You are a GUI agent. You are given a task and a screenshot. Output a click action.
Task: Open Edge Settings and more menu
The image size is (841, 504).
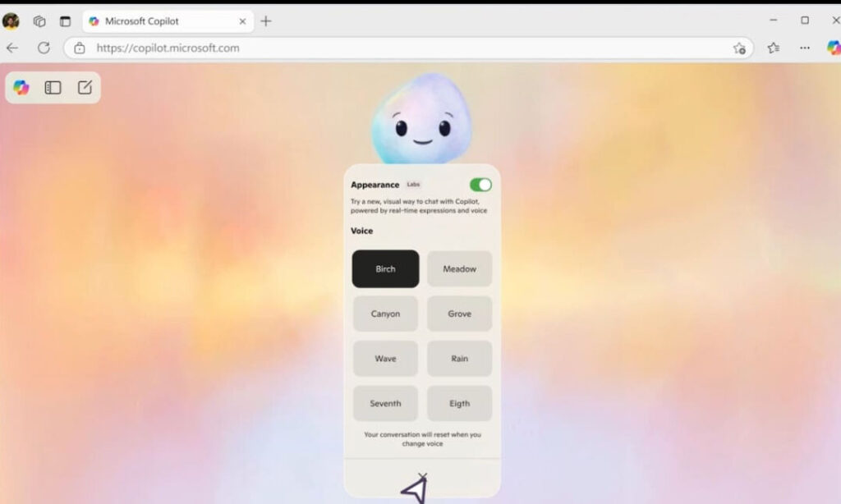click(805, 48)
